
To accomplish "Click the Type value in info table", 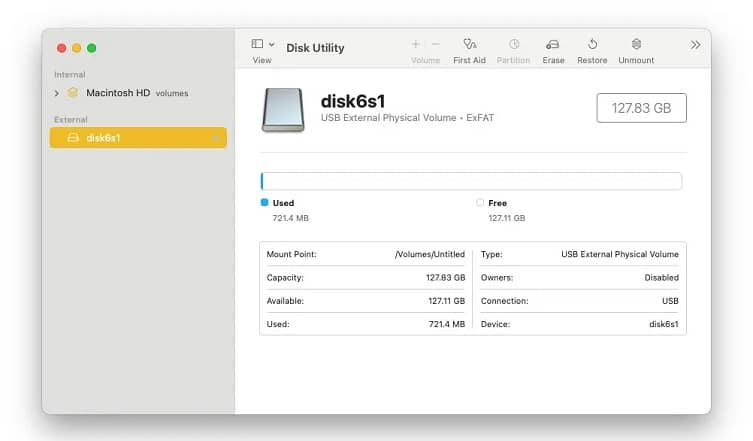I will [620, 254].
